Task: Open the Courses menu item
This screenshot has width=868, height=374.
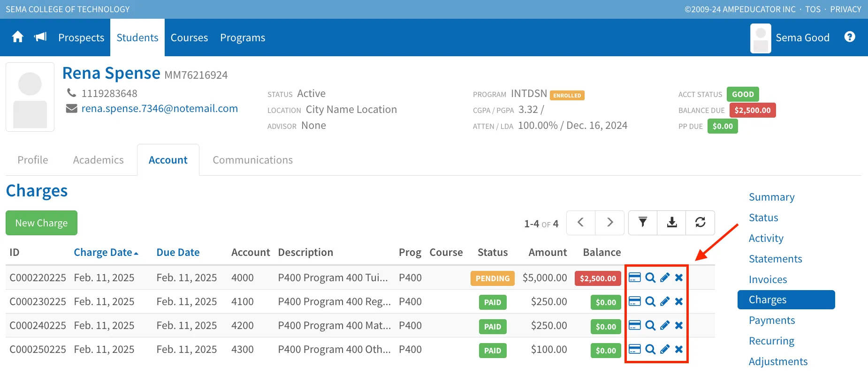Action: (x=189, y=37)
